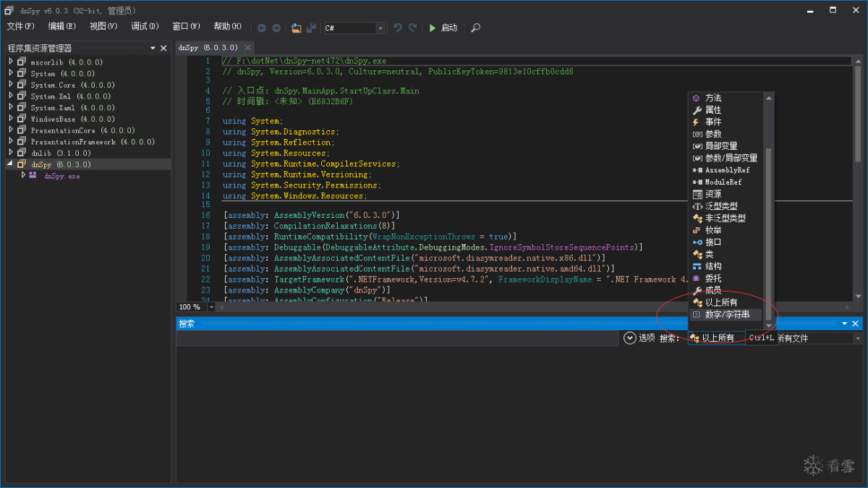Start debugging with the 启动 button
868x488 pixels.
click(443, 28)
